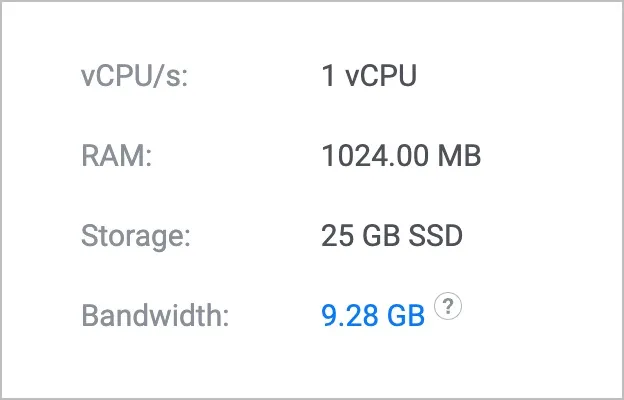Click the Bandwidth label
Screen dimensions: 624x400
tap(155, 317)
